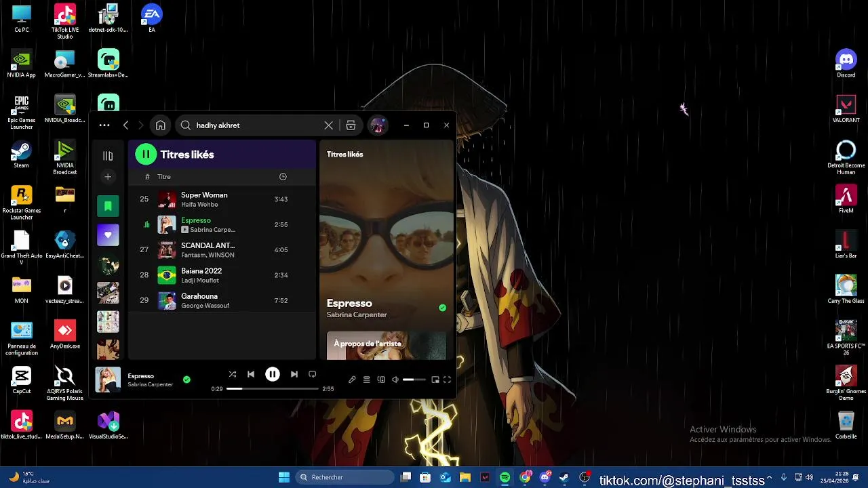Sort by the Titre column header
Viewport: 868px width, 488px height.
[x=164, y=177]
